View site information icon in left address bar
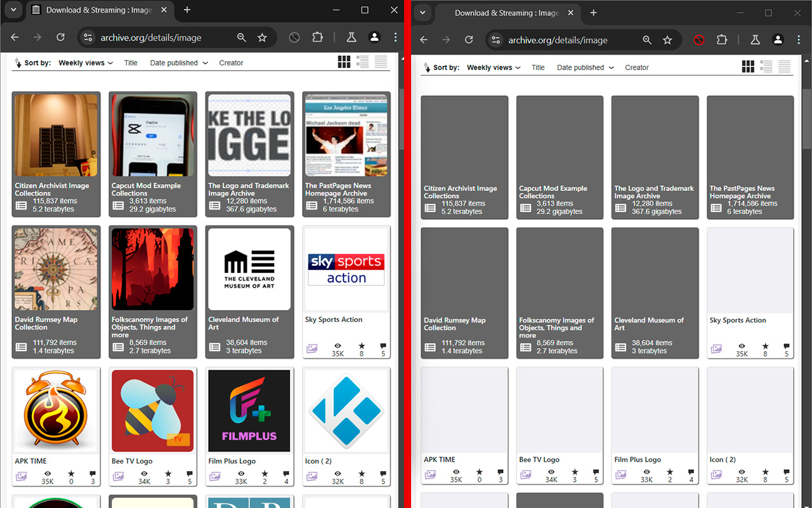The image size is (812, 508). pos(88,37)
